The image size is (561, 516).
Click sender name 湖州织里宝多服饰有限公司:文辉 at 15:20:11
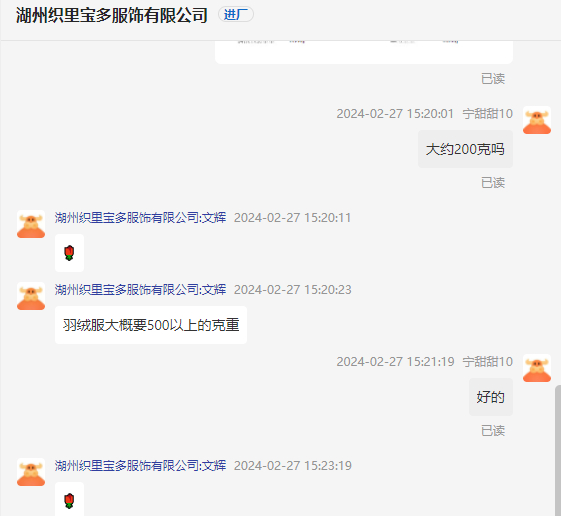140,218
